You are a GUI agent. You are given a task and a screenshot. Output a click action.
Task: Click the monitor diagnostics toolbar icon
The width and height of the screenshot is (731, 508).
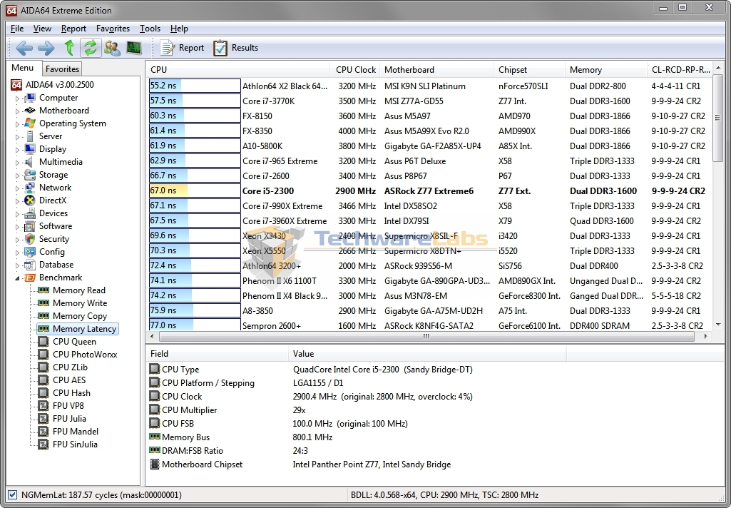(134, 48)
